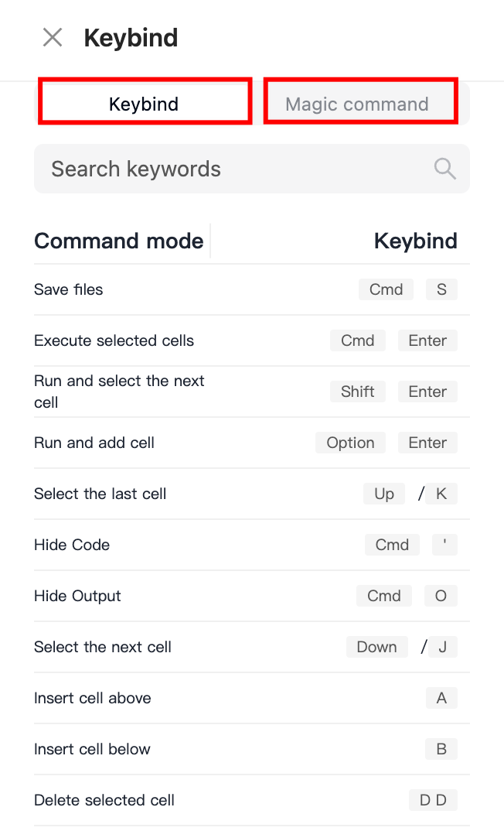Image resolution: width=504 pixels, height=831 pixels.
Task: Switch to the Magic command tab
Action: click(x=360, y=101)
